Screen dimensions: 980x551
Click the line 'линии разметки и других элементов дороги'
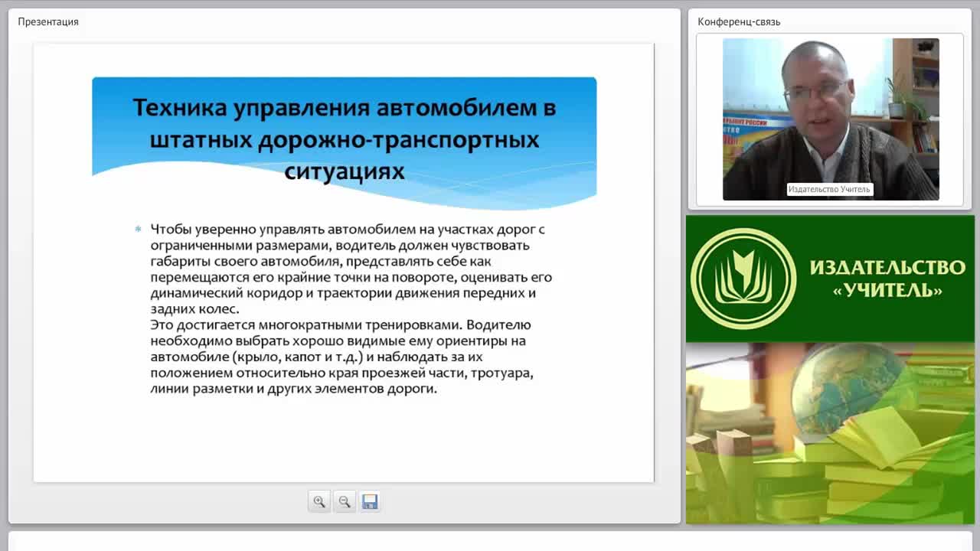coord(294,389)
